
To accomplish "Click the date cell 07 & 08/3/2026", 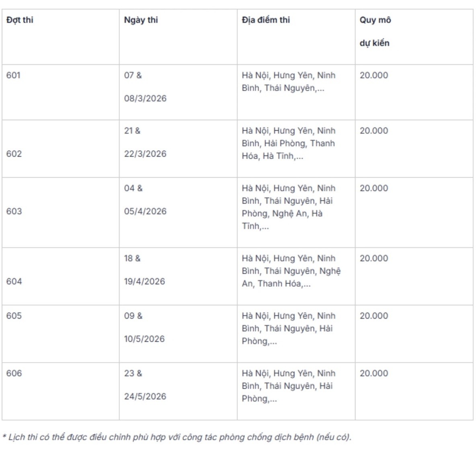I will [145, 87].
